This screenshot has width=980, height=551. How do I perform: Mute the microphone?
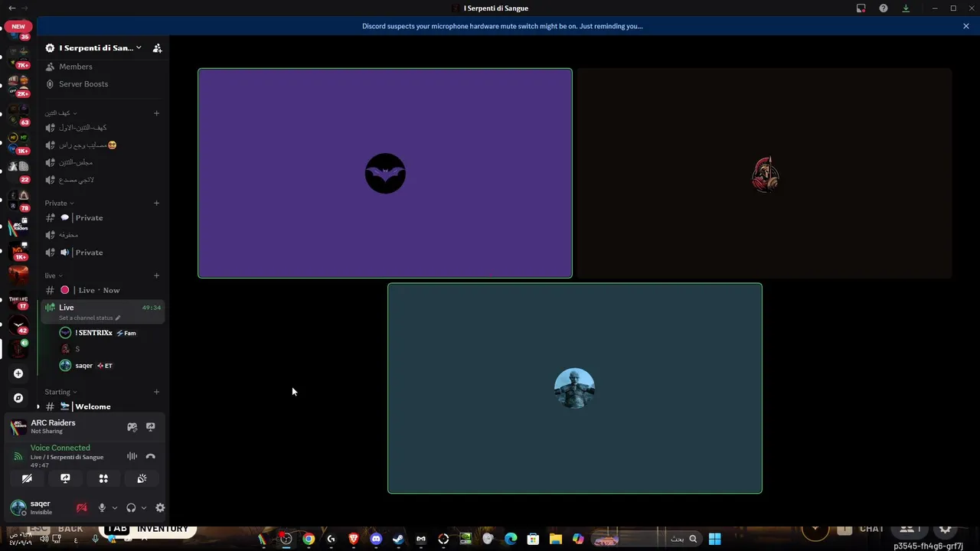(102, 507)
